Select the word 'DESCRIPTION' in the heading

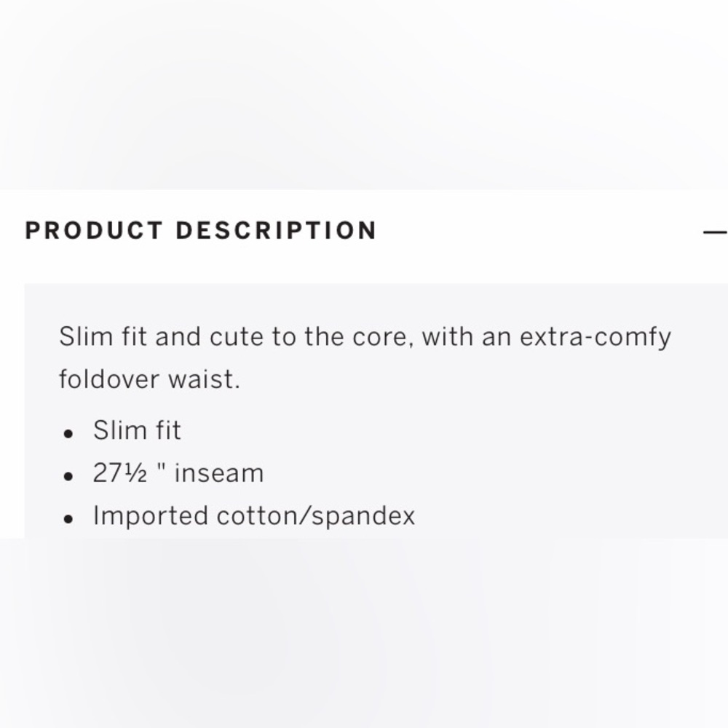coord(276,230)
